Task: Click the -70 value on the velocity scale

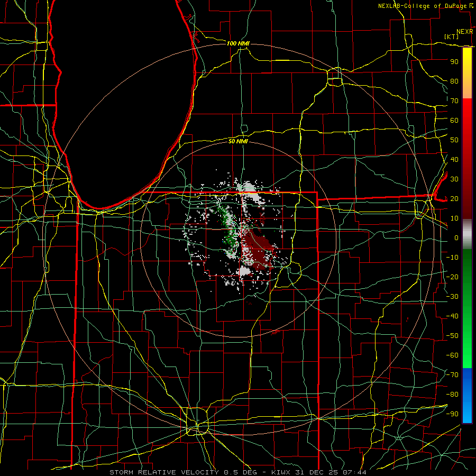Action: click(x=452, y=375)
